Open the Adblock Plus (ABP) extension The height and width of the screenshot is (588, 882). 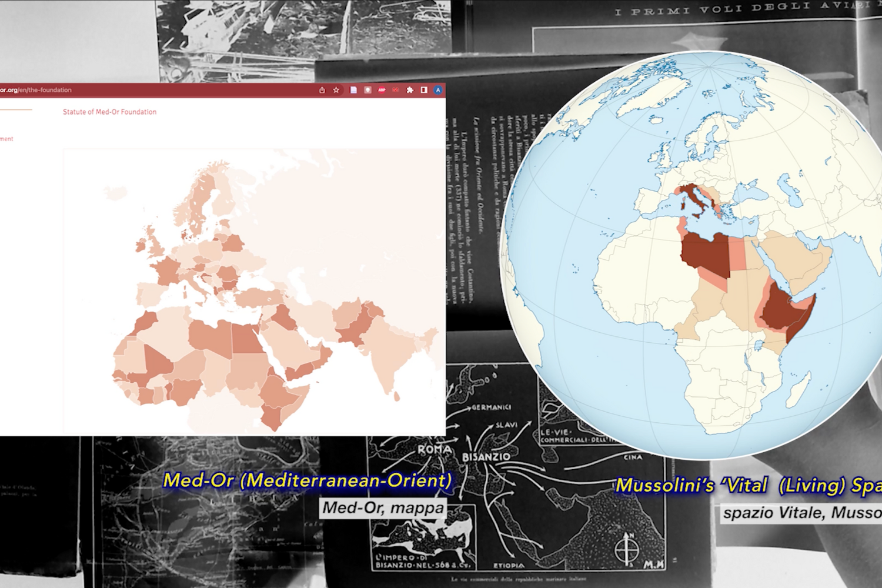tap(382, 90)
